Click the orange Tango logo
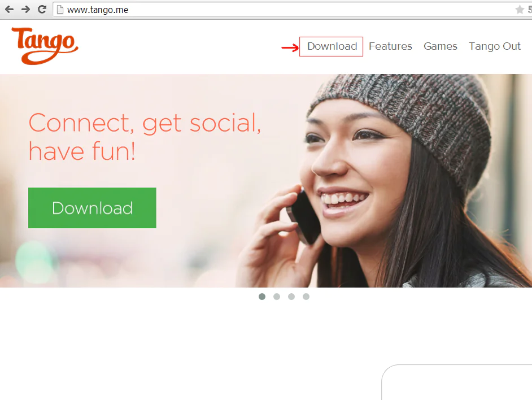 [45, 46]
